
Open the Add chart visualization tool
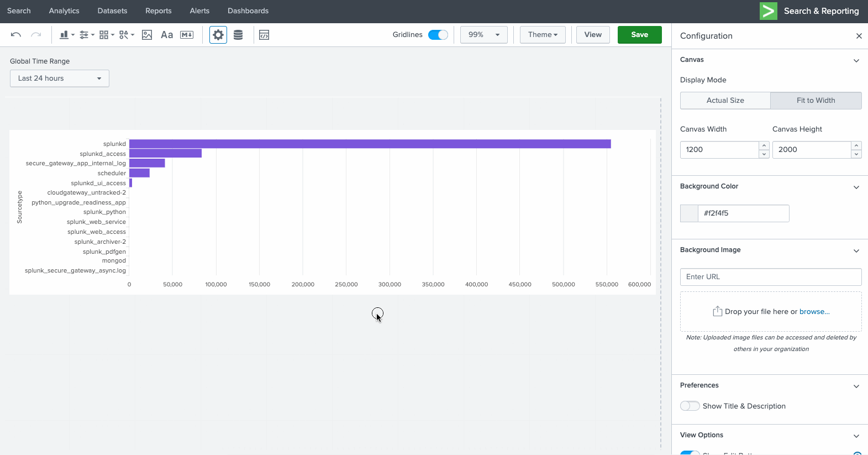[66, 35]
